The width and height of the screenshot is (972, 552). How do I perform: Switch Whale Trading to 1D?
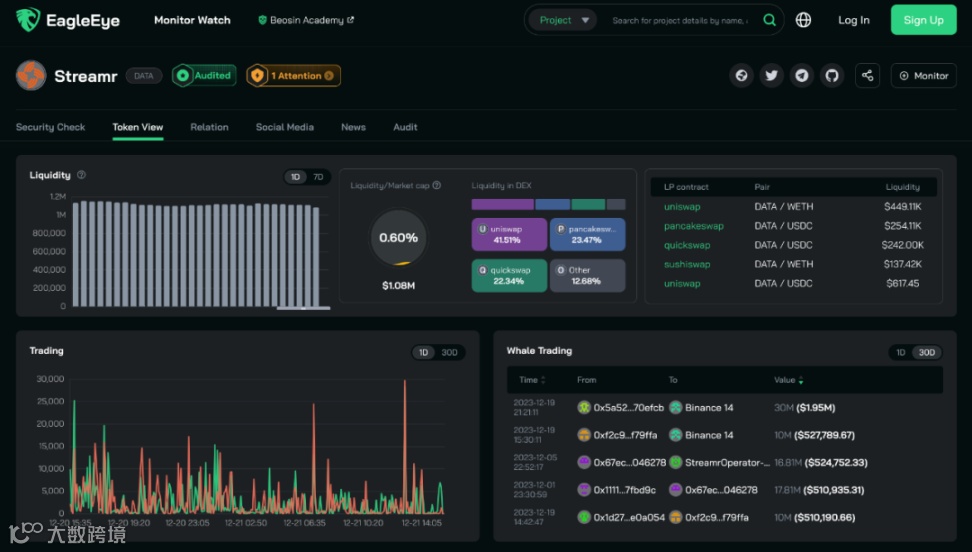coord(901,352)
